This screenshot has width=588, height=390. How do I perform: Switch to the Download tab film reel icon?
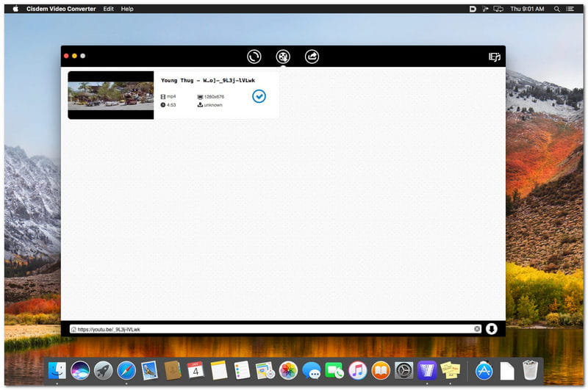coord(283,57)
